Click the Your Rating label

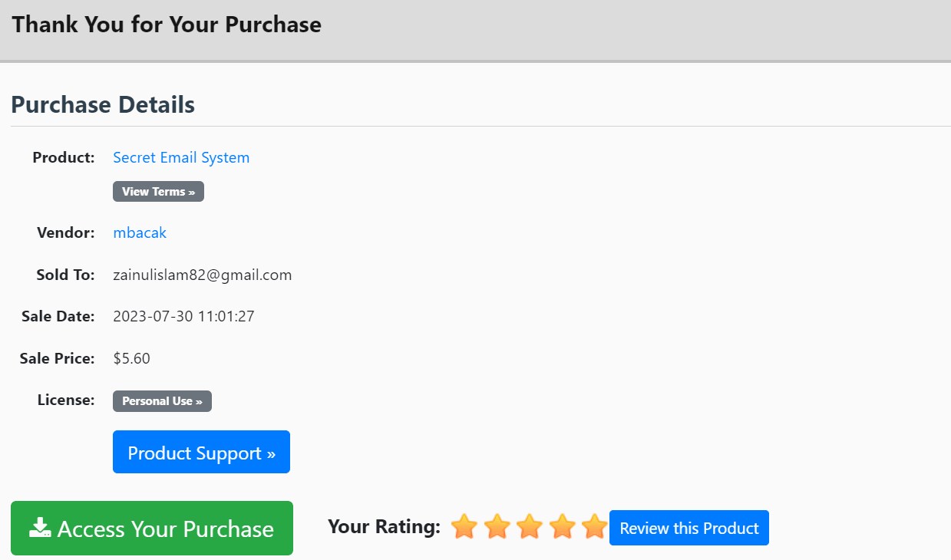pos(384,527)
